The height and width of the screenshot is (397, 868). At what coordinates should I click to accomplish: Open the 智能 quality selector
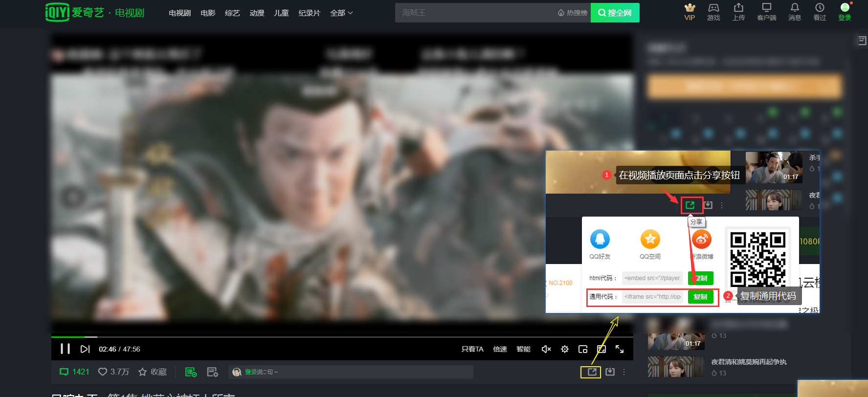pyautogui.click(x=523, y=349)
